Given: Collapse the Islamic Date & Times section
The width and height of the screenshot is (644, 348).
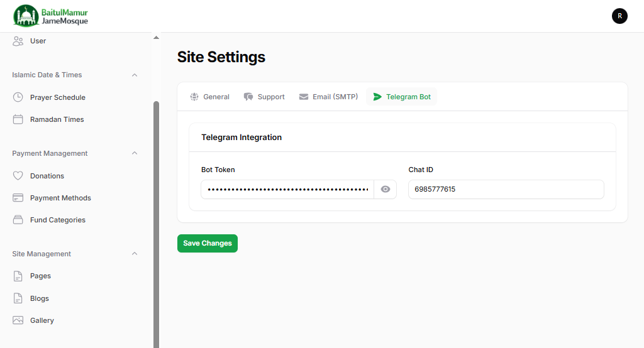Looking at the screenshot, I should [134, 75].
